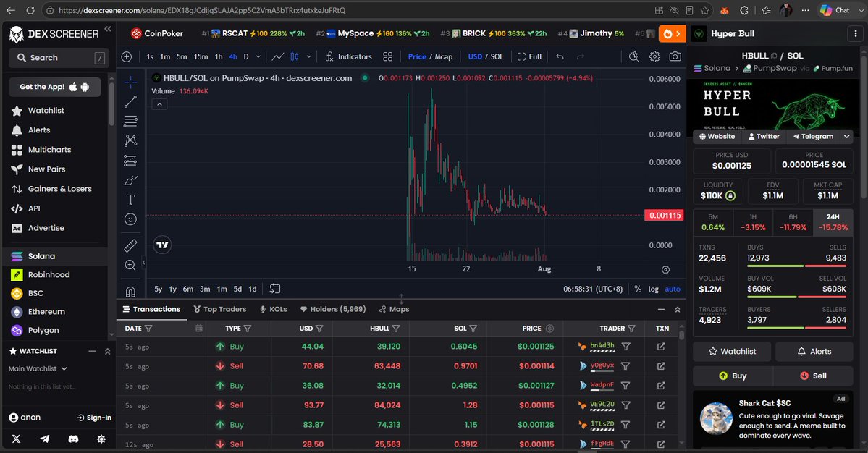
Task: Open the chart layout grid selector
Action: [387, 56]
